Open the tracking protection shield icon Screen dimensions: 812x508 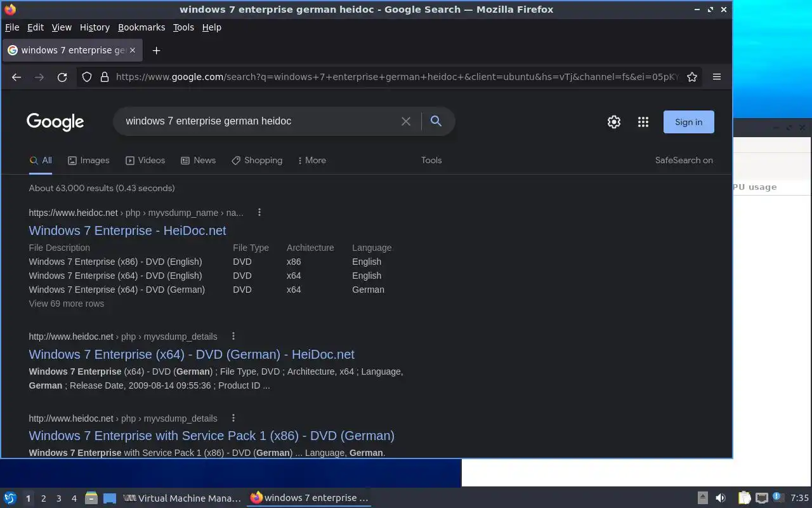tap(88, 77)
